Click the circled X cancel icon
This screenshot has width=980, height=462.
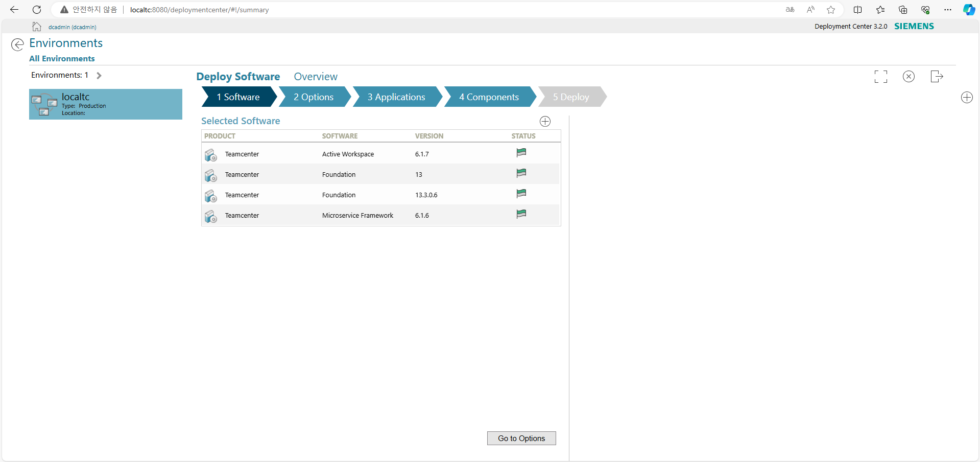(909, 77)
